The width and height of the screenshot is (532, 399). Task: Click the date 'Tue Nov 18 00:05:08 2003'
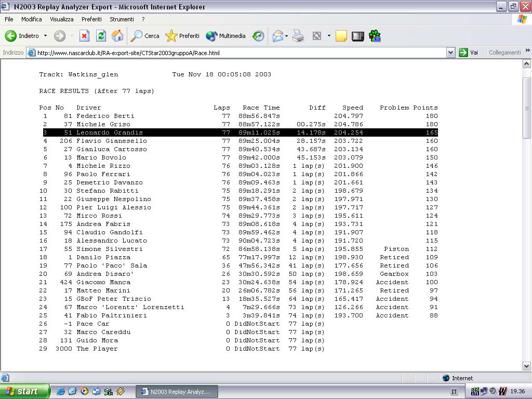click(x=221, y=74)
